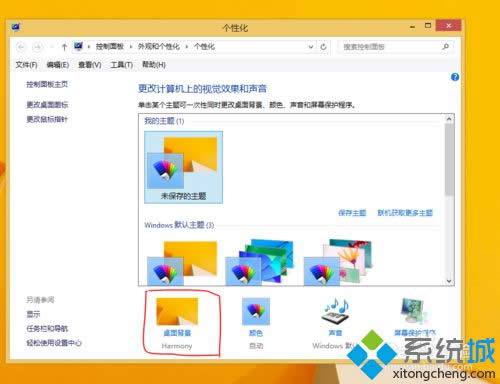Close the Personalization window

(x=449, y=26)
